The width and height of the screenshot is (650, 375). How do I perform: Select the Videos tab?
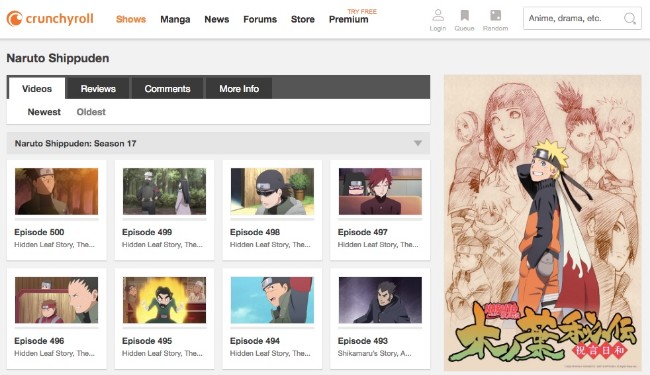37,88
